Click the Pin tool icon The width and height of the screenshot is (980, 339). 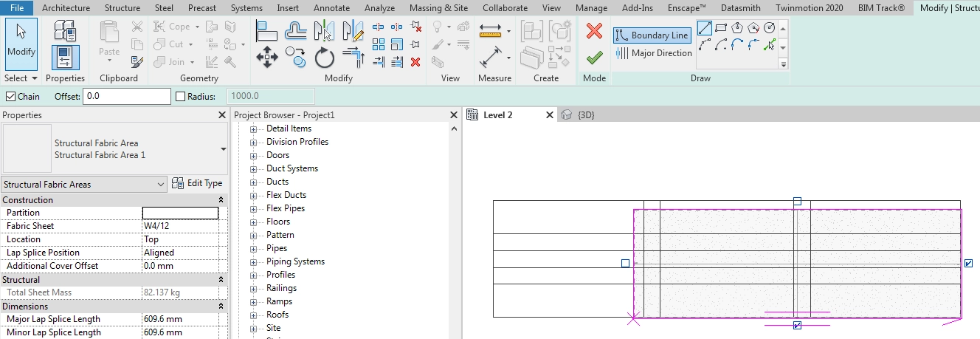tap(415, 44)
